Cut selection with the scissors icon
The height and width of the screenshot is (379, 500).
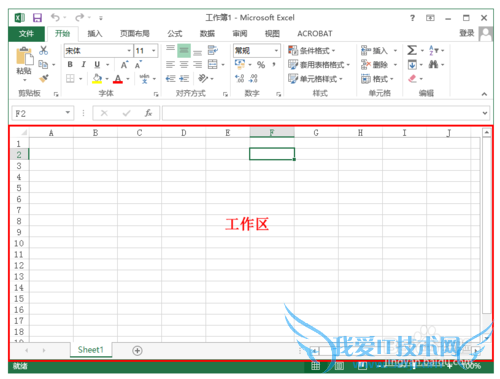click(x=43, y=50)
